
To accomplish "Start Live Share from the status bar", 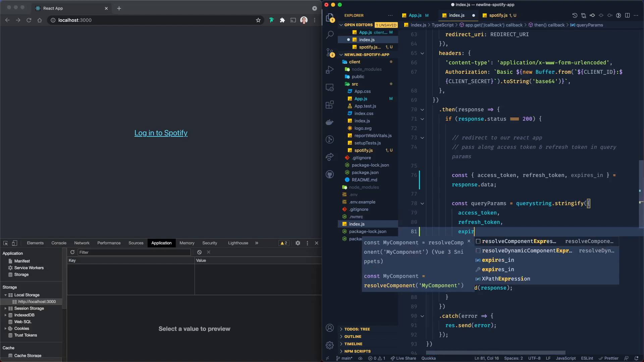I will click(x=403, y=358).
